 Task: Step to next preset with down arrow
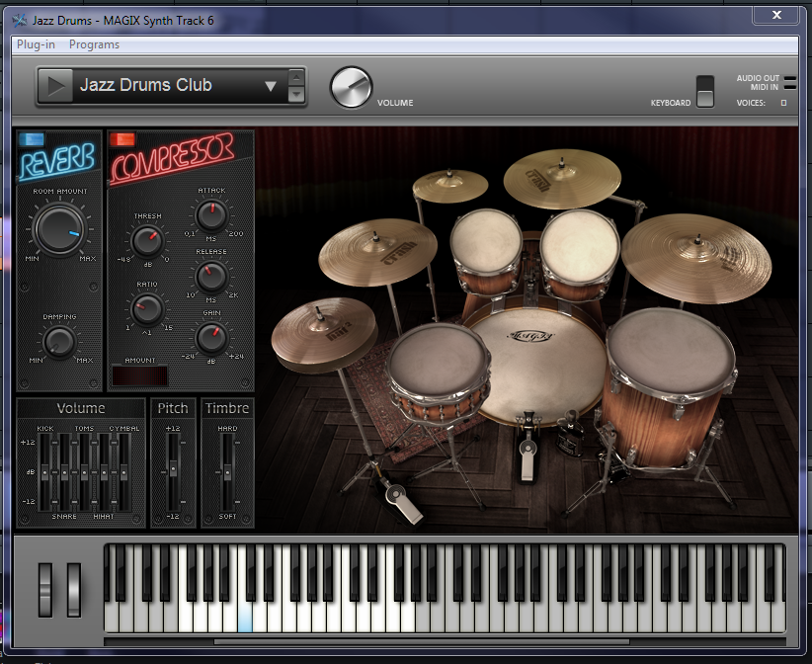click(x=296, y=94)
